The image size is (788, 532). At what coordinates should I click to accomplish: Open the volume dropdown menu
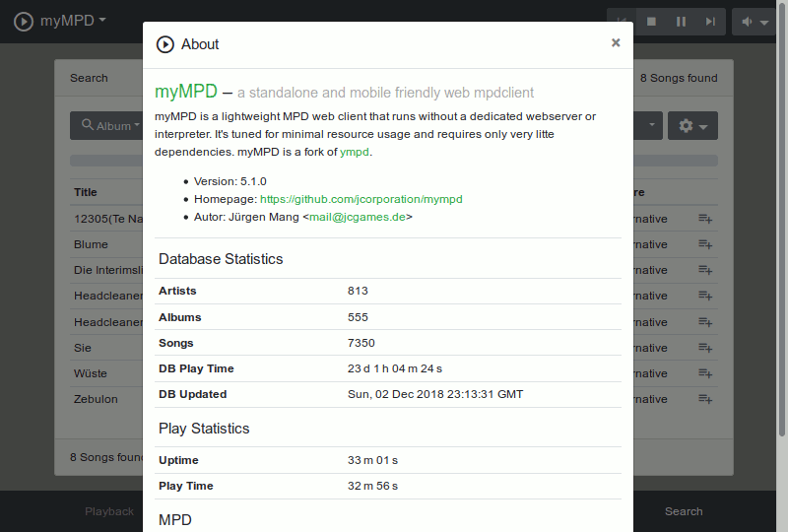click(x=754, y=22)
